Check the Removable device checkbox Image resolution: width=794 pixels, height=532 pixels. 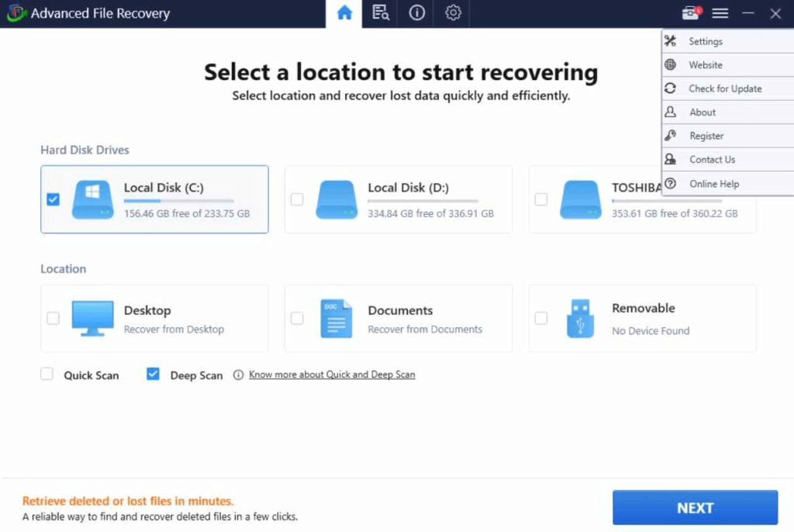coord(541,318)
